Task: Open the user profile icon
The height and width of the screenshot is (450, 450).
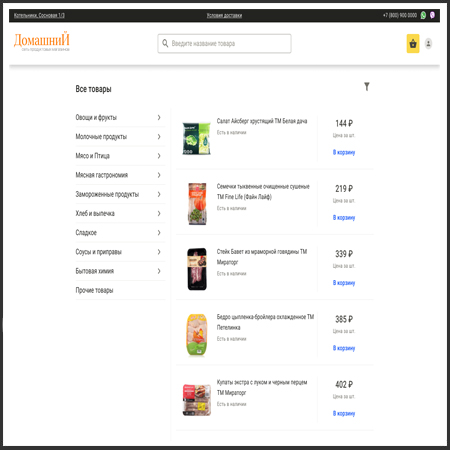Action: (x=428, y=44)
